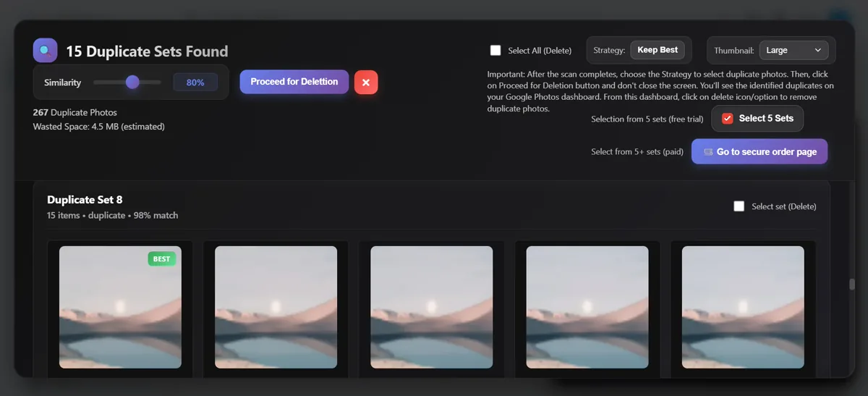Click the chevron arrow in the Thumbnail dropdown

pos(818,50)
